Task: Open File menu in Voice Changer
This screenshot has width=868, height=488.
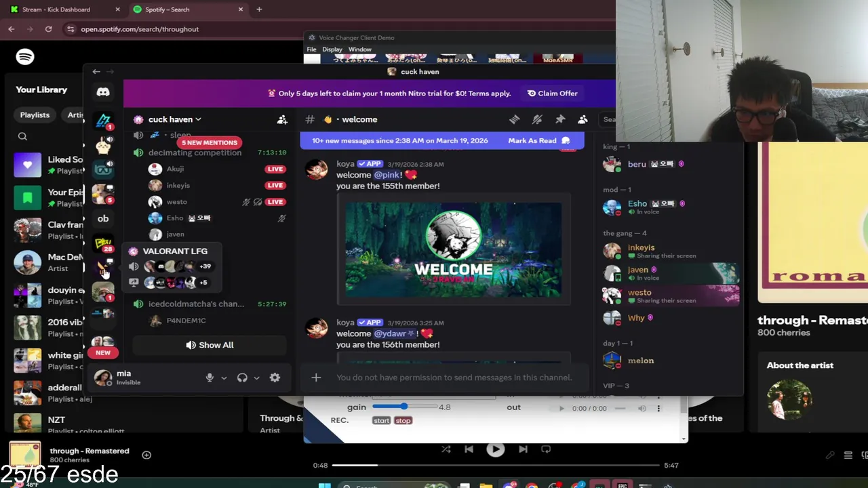Action: tap(311, 49)
